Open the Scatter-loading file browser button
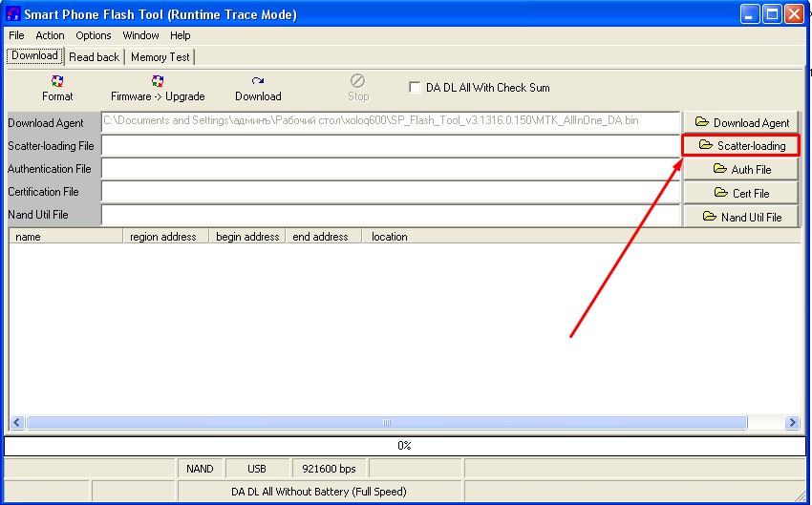This screenshot has height=505, width=812. tap(741, 145)
